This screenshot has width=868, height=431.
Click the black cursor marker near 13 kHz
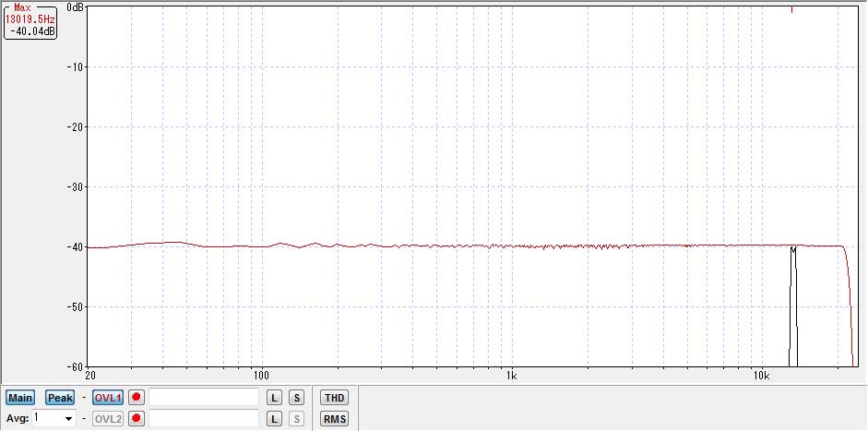(x=793, y=305)
